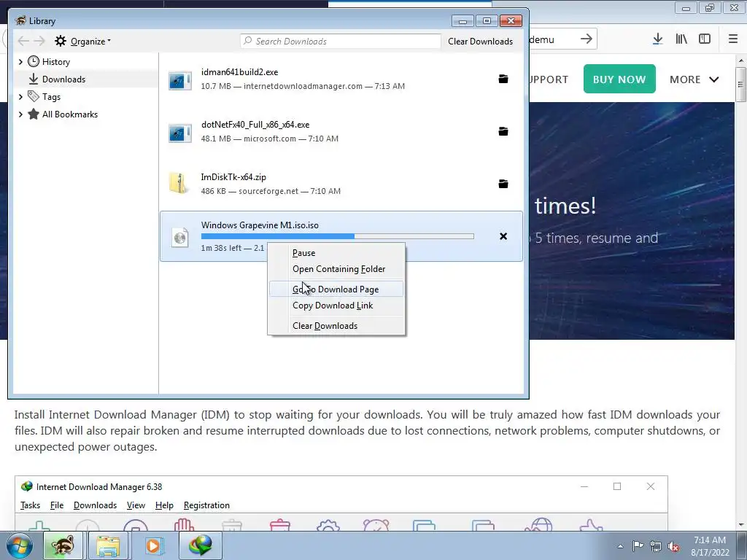Open the Windows Start button
The height and width of the screenshot is (560, 747).
click(19, 545)
